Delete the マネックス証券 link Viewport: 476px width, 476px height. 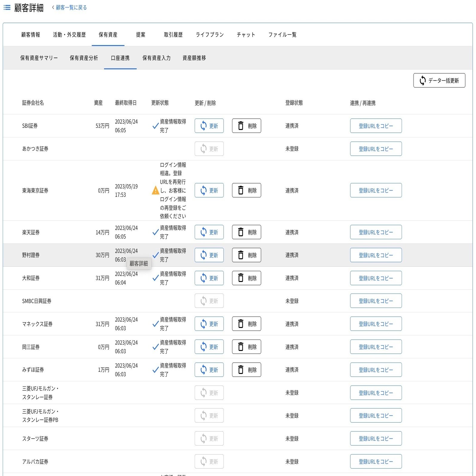[246, 324]
